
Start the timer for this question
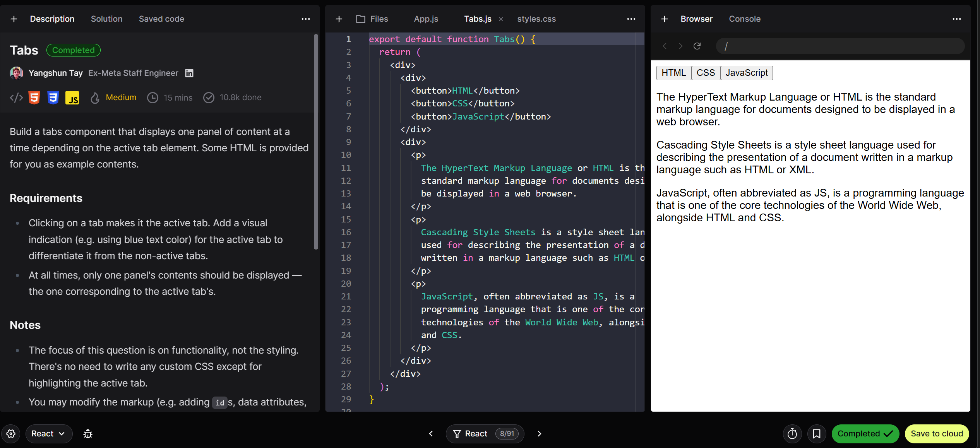point(792,434)
